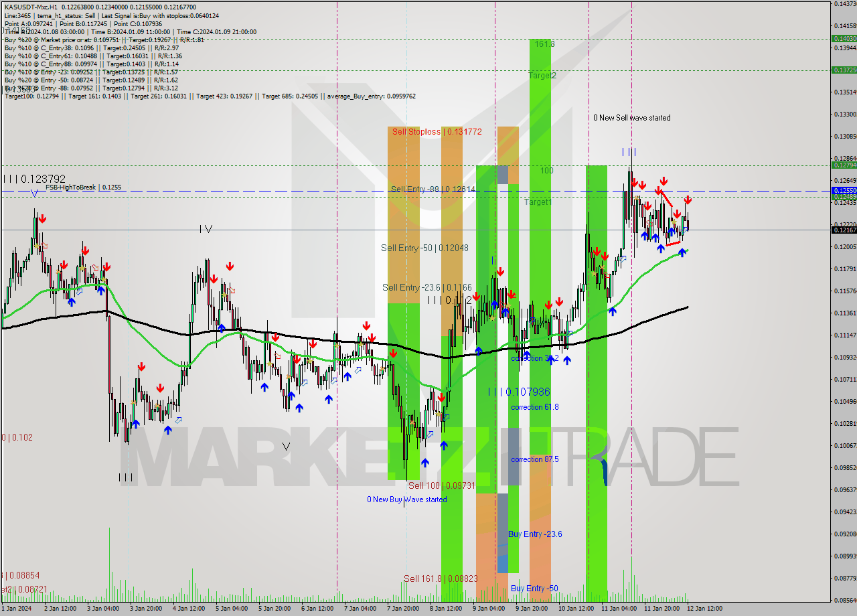Select the '7 Jan 20:00' time label
This screenshot has width=857, height=616.
point(404,609)
